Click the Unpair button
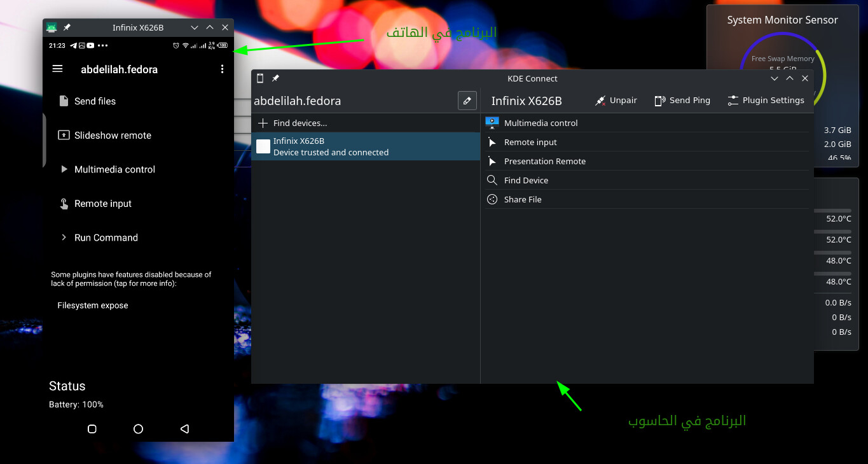The width and height of the screenshot is (868, 464). [616, 101]
